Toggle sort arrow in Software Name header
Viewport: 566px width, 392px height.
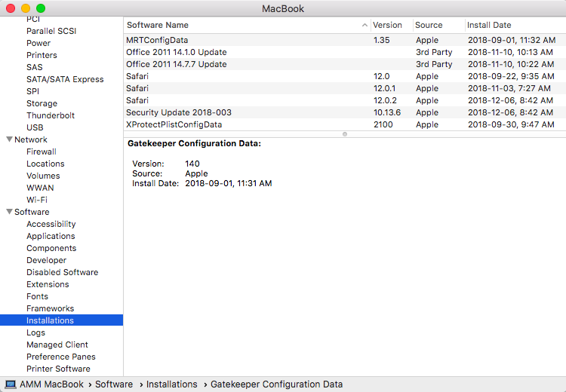tap(365, 25)
